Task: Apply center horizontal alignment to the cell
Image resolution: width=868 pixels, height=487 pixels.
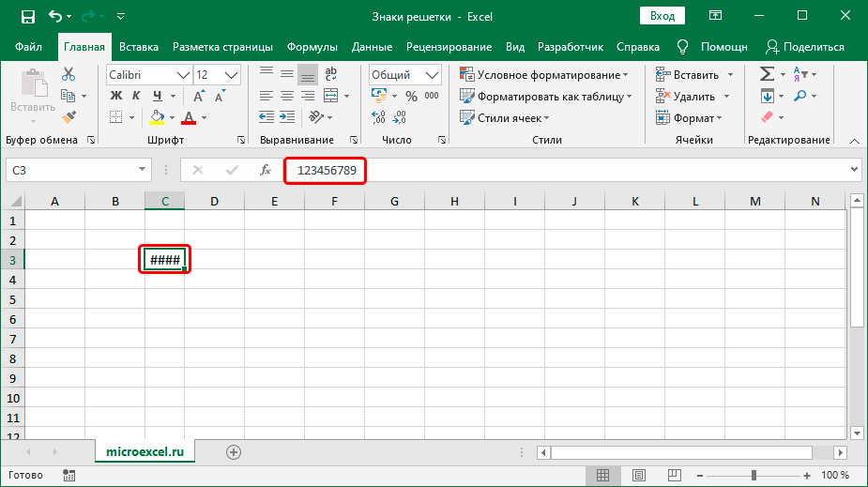Action: 287,96
